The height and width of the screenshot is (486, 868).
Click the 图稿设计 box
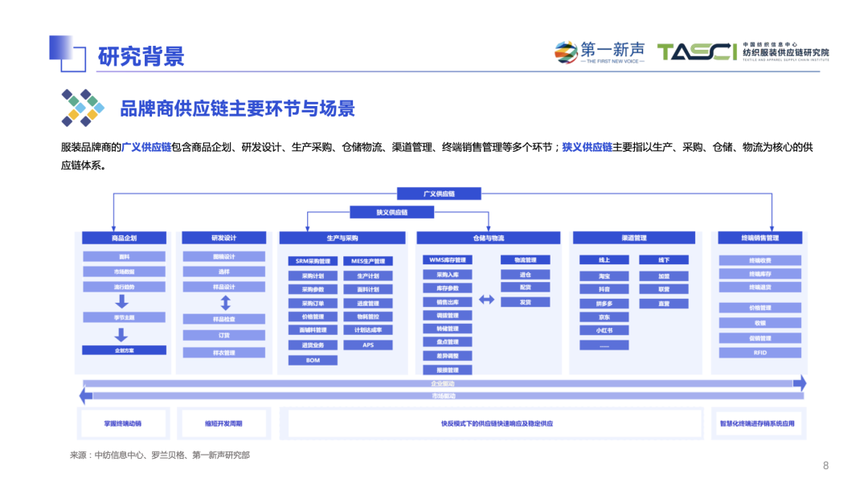click(x=223, y=257)
